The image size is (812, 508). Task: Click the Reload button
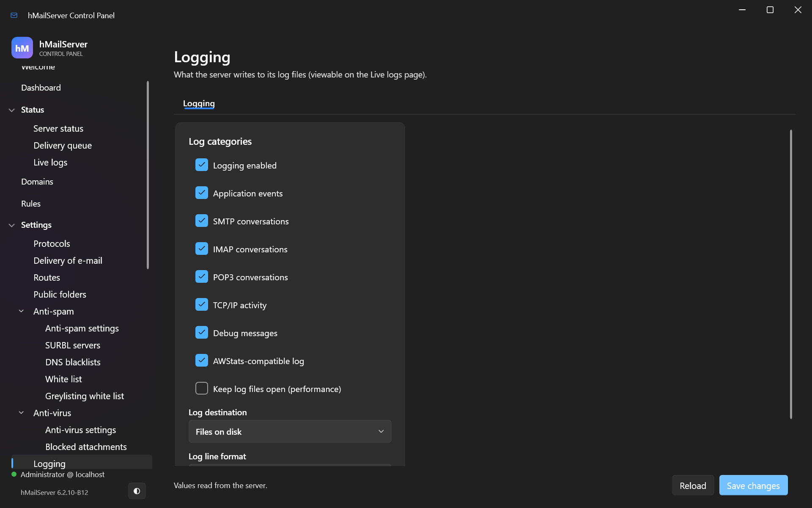[x=693, y=486]
